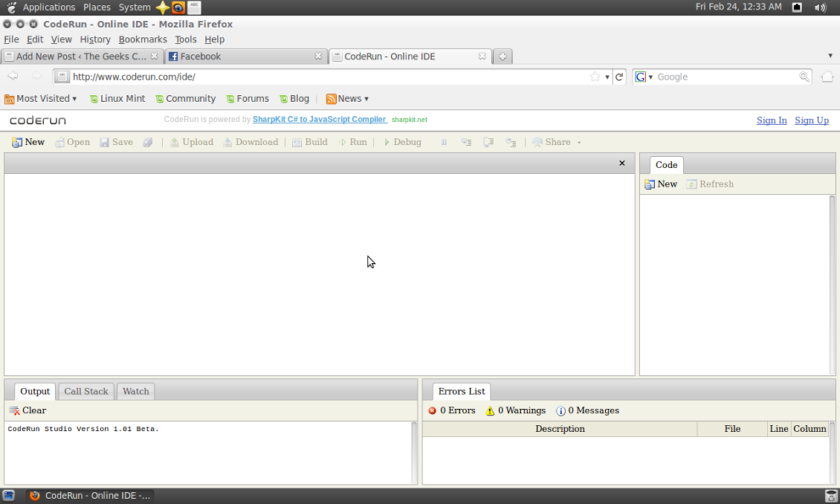Expand the Share dropdown in the toolbar
The height and width of the screenshot is (504, 840).
tap(557, 143)
